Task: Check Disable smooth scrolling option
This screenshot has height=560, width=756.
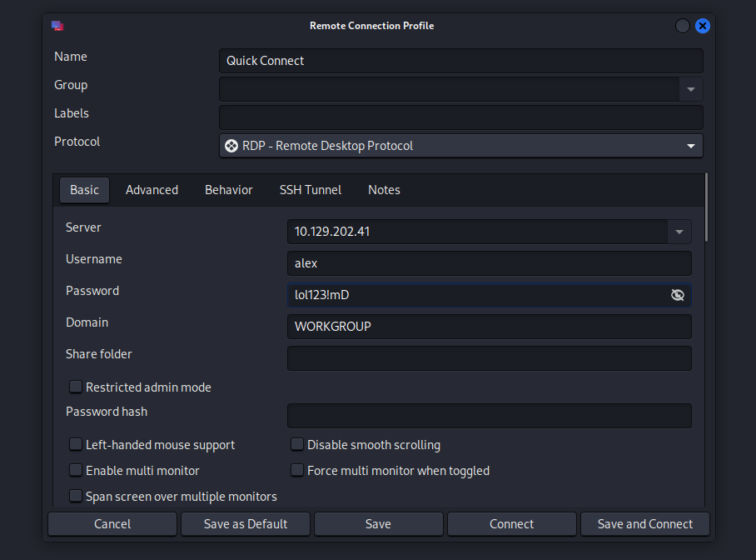Action: coord(297,445)
